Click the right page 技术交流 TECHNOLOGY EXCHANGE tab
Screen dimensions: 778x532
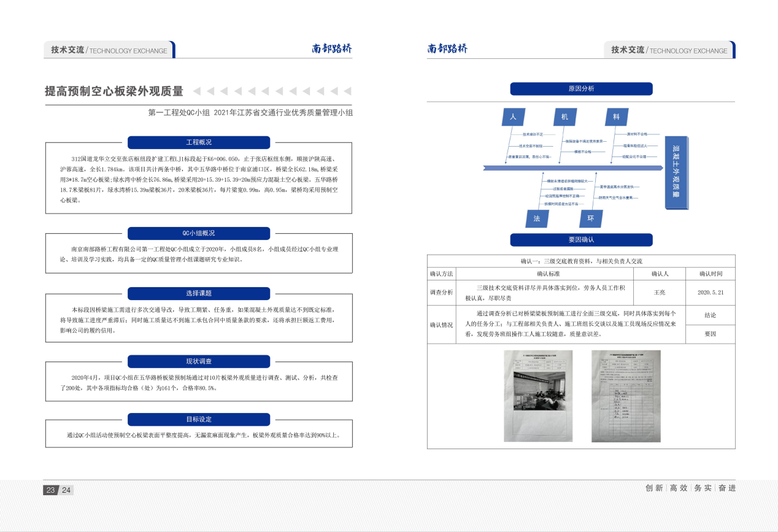(669, 50)
